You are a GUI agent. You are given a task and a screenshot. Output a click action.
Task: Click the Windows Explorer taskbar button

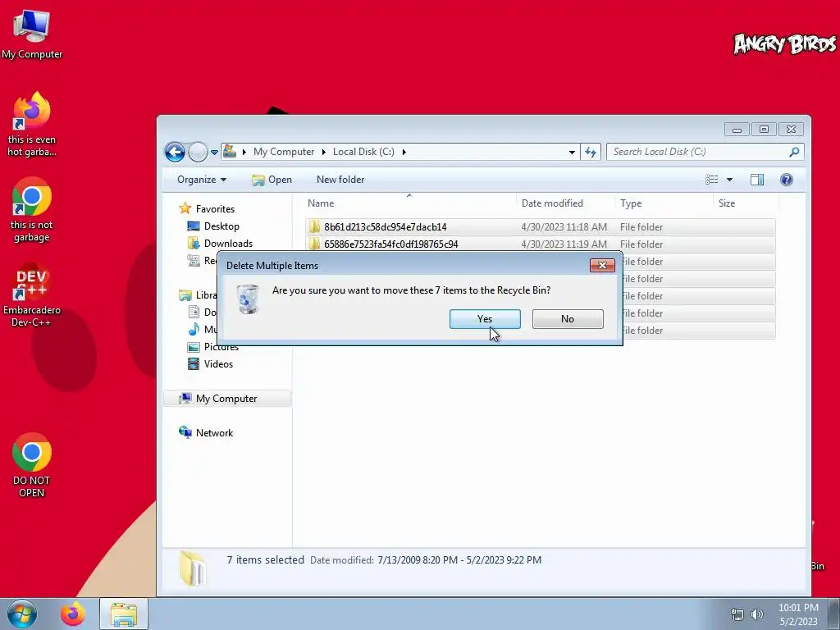coord(124,614)
